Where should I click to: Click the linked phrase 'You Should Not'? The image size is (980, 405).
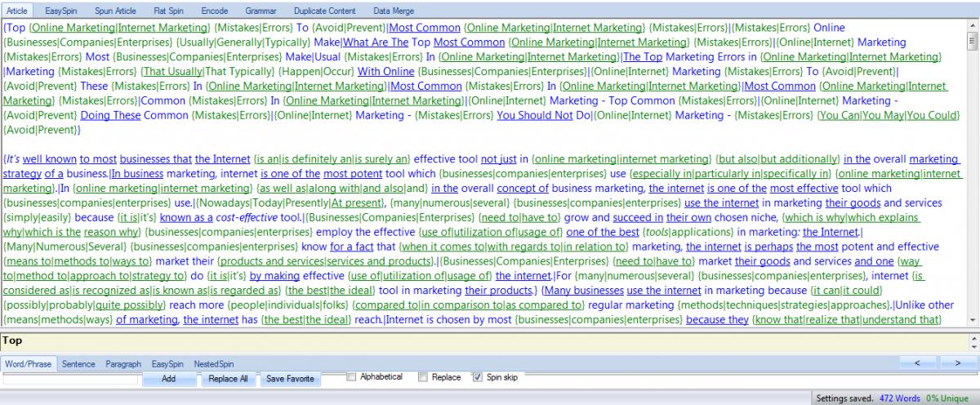[535, 116]
